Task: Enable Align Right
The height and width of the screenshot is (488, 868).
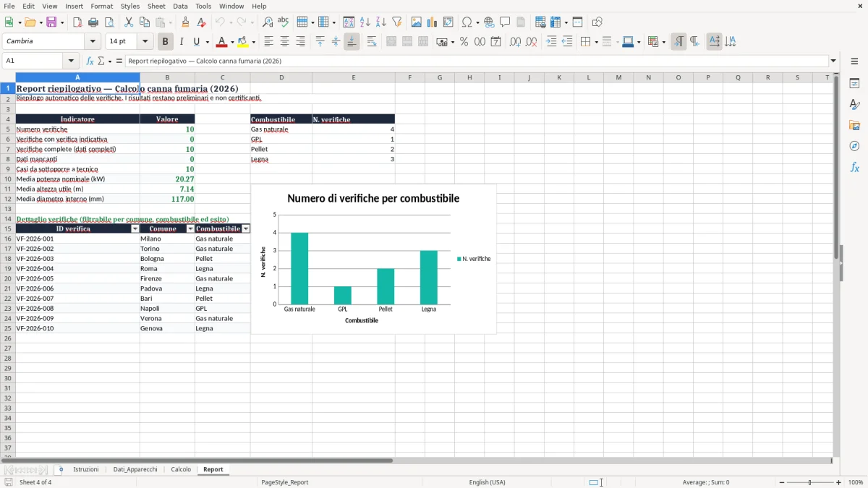Action: (301, 42)
